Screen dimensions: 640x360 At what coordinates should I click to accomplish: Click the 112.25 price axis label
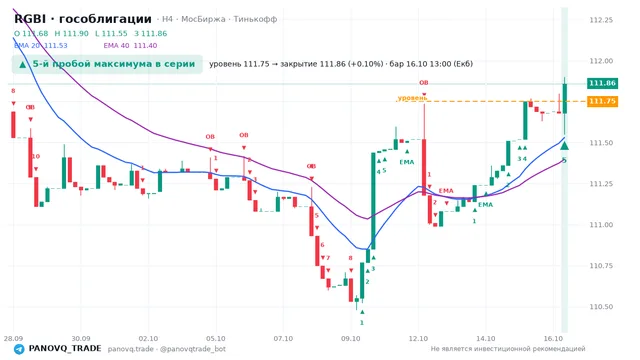[x=601, y=20]
